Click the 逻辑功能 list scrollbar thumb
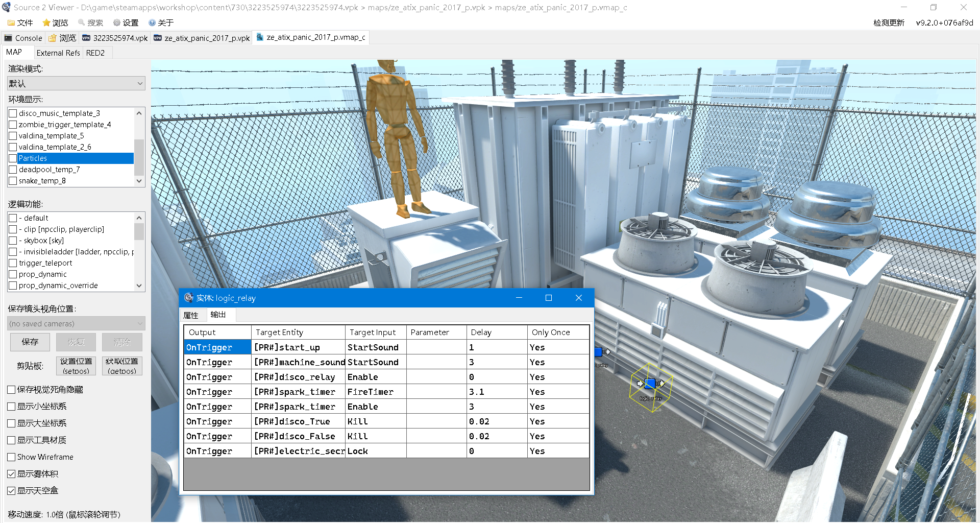Image resolution: width=980 pixels, height=523 pixels. [x=139, y=231]
